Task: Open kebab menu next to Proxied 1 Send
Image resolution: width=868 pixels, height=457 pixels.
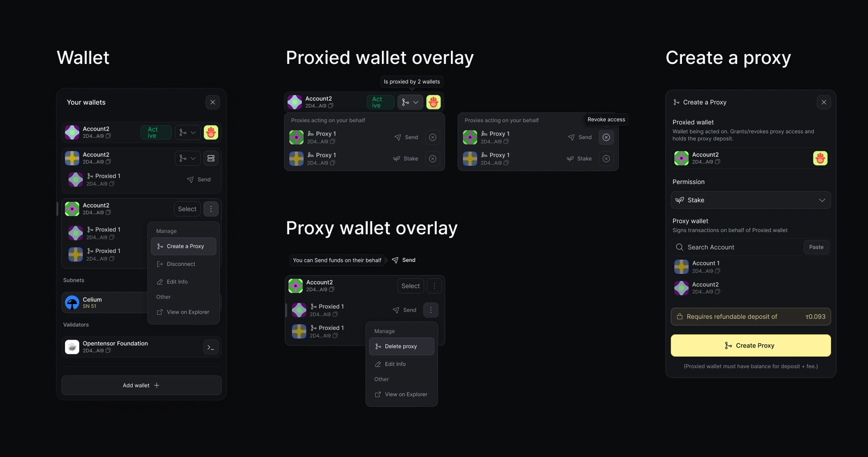Action: click(431, 310)
